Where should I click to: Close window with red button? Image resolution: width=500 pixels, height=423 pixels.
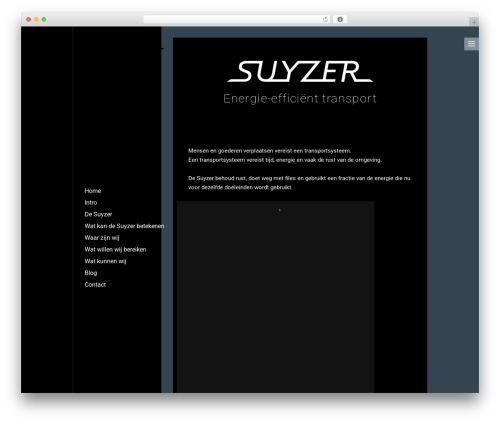pyautogui.click(x=29, y=20)
